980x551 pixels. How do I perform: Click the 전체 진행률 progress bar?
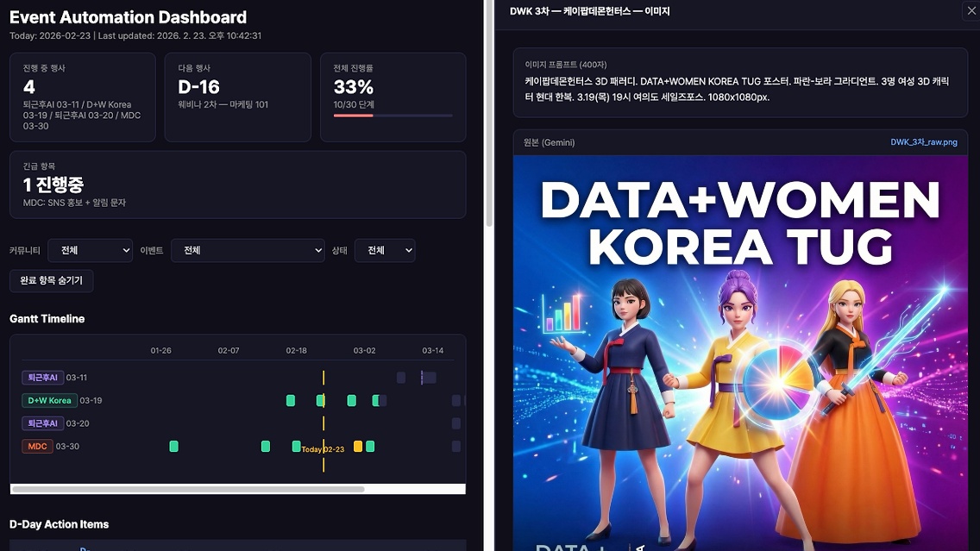pyautogui.click(x=393, y=116)
